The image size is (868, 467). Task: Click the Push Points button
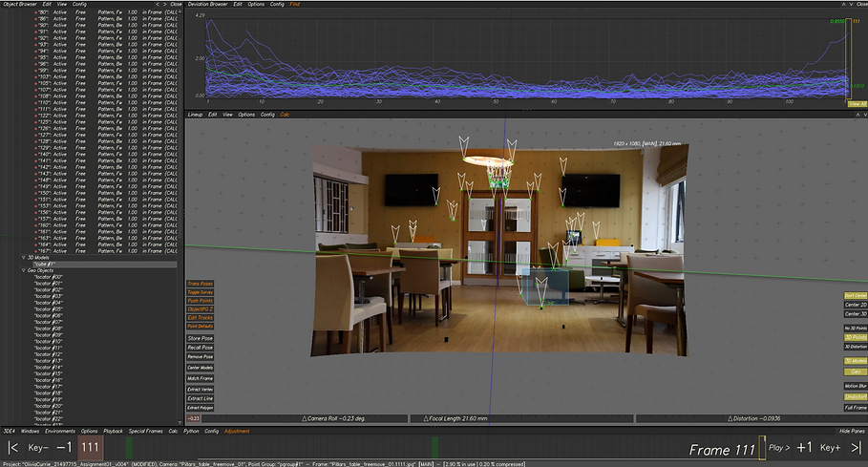click(200, 301)
